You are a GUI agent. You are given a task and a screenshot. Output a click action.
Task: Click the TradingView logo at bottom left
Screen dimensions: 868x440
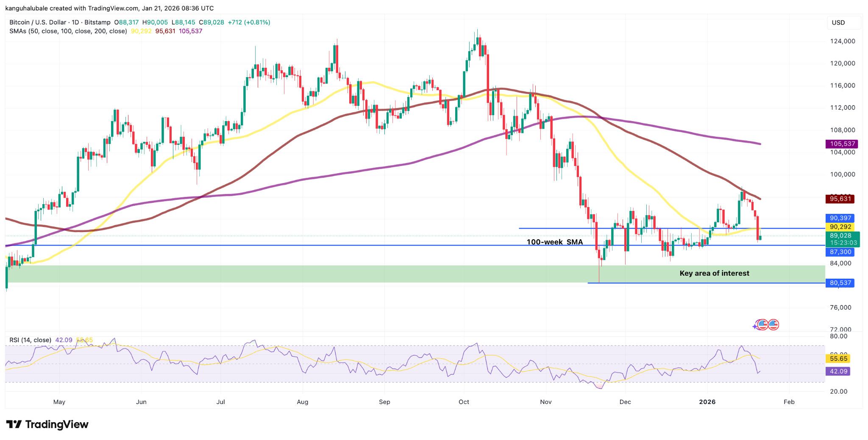click(47, 424)
